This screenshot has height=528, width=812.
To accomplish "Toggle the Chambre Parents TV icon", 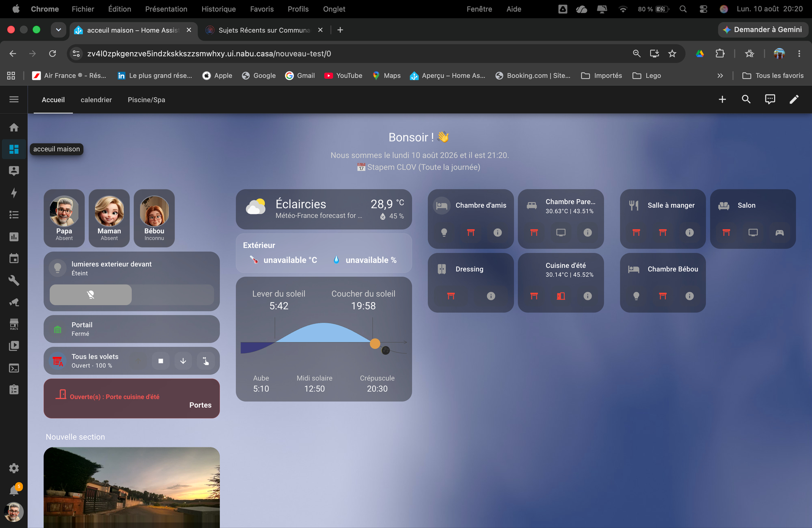I will pos(561,233).
